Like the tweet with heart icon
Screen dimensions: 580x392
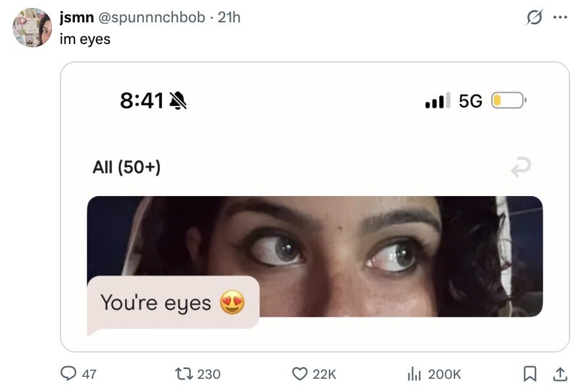point(300,374)
